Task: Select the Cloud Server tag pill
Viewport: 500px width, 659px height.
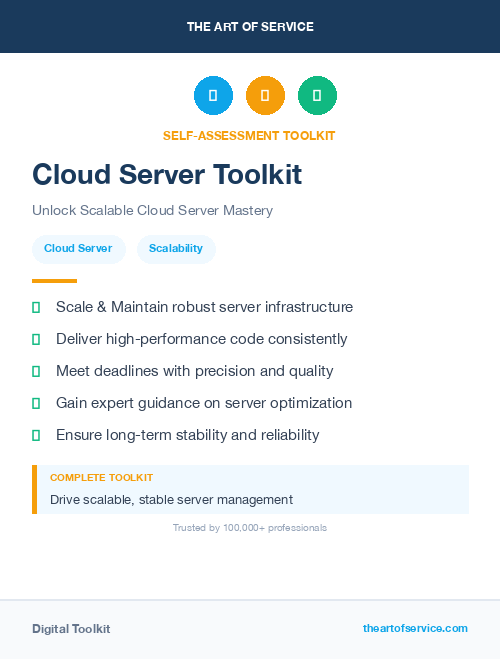Action: (79, 249)
